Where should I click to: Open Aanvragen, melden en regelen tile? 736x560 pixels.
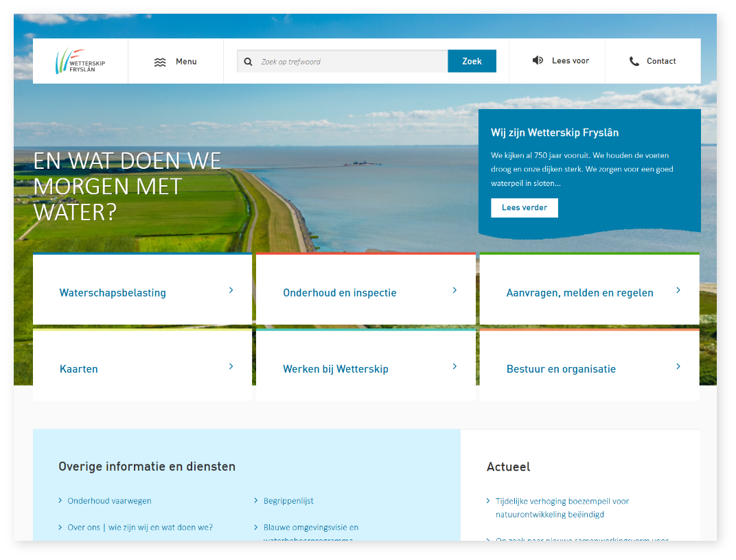[590, 290]
